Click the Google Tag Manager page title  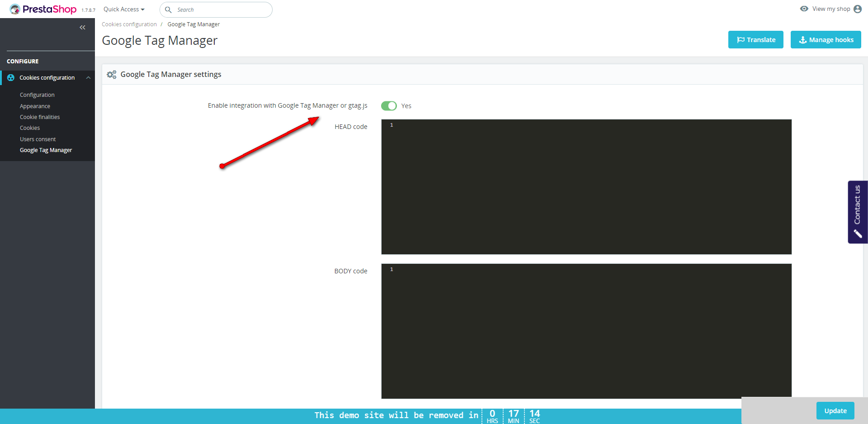coord(160,41)
